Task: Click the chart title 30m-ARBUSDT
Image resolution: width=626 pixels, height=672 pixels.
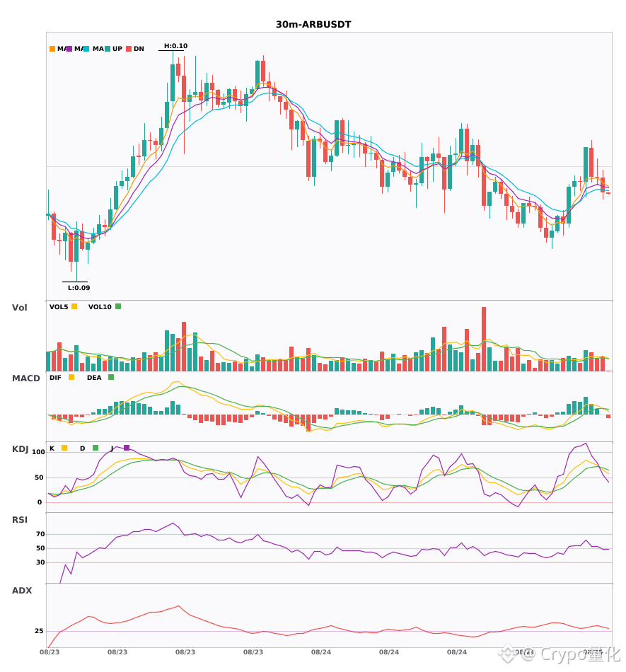Action: [x=313, y=25]
